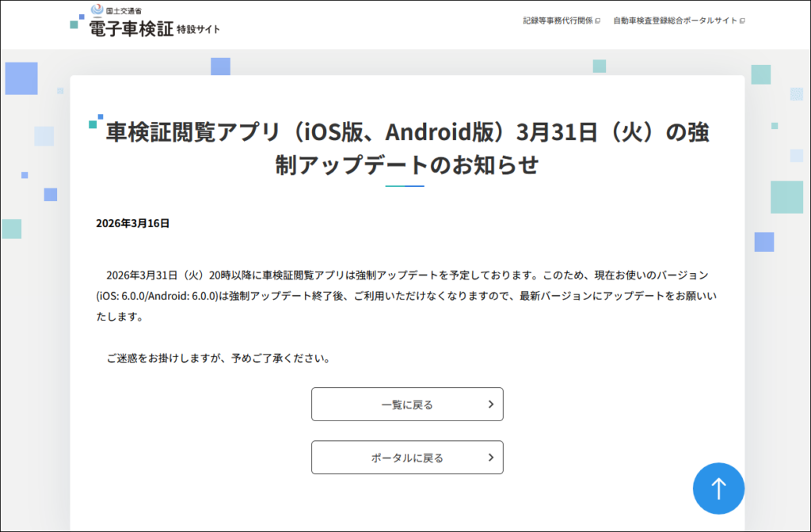This screenshot has height=532, width=811.
Task: Click the chevron arrow on ポータルに戻る
Action: pos(490,458)
